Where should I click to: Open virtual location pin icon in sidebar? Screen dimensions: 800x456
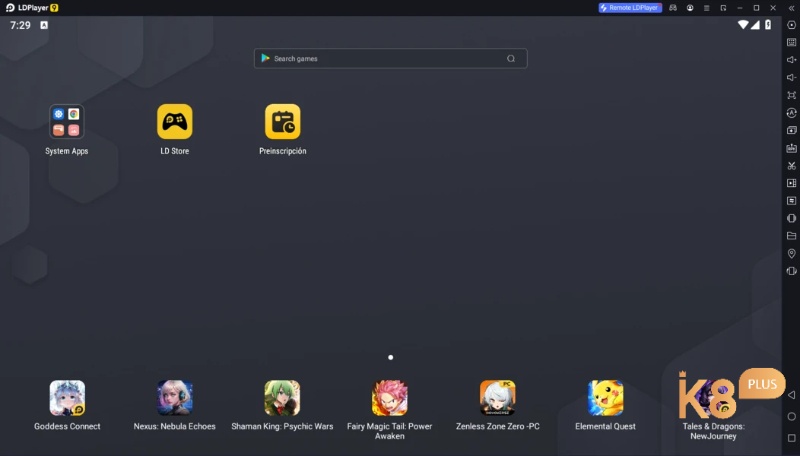[x=791, y=254]
